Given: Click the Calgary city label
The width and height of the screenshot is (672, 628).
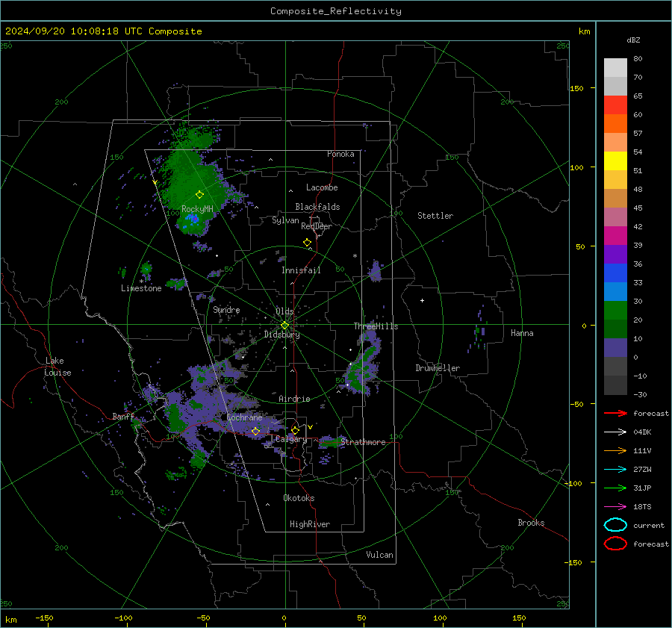Looking at the screenshot, I should [291, 439].
